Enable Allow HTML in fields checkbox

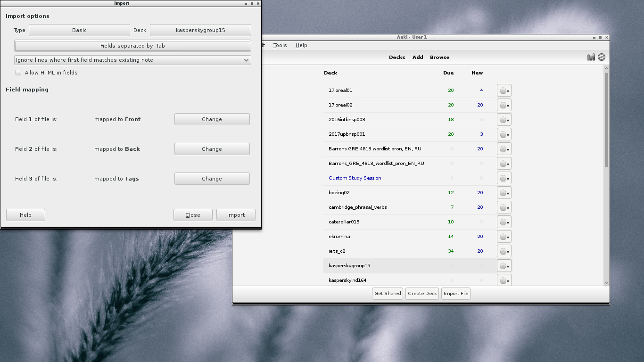click(x=19, y=73)
